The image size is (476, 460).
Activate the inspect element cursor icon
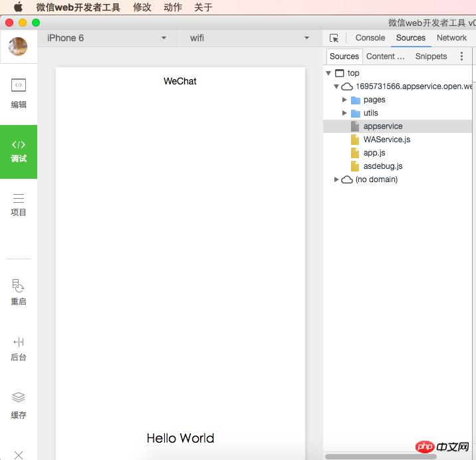pyautogui.click(x=334, y=39)
